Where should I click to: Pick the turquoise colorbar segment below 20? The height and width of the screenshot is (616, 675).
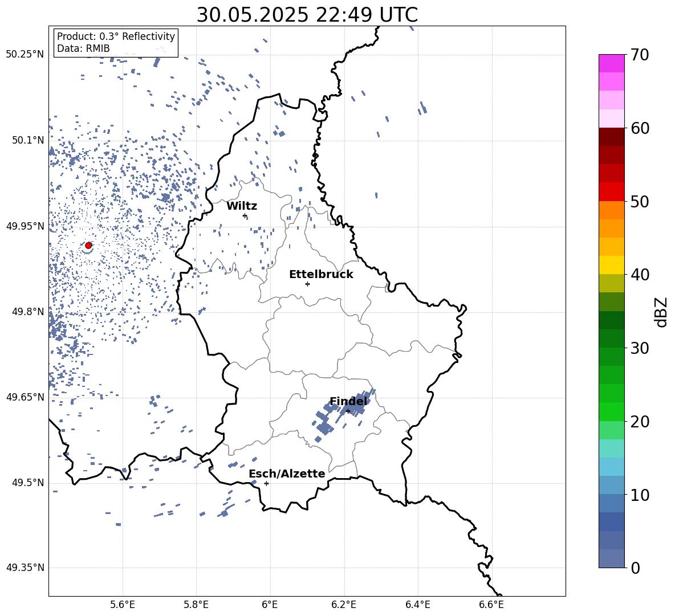coord(612,448)
